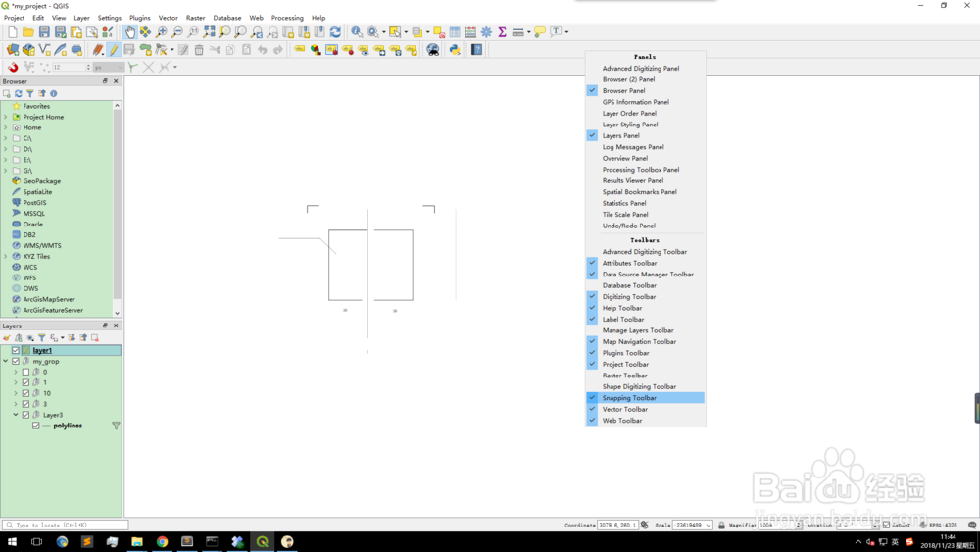The image size is (980, 552).
Task: Click the Browser panel filter icon
Action: (x=30, y=93)
